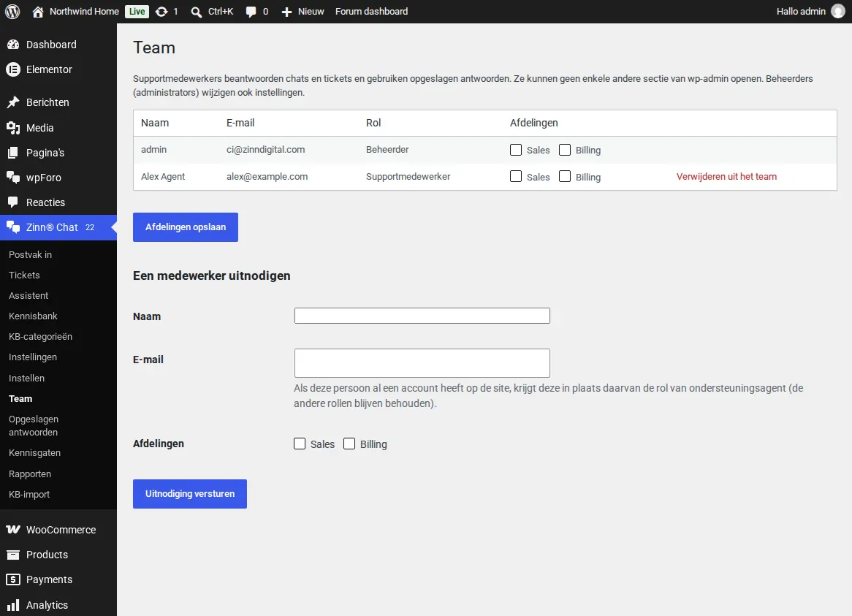Open the admin avatar icon
852x616 pixels.
[x=838, y=12]
